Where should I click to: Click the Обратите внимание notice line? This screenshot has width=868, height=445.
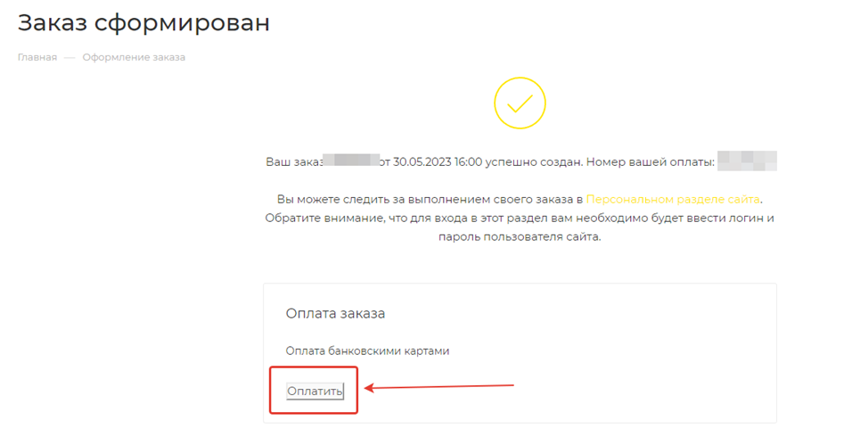pos(520,218)
